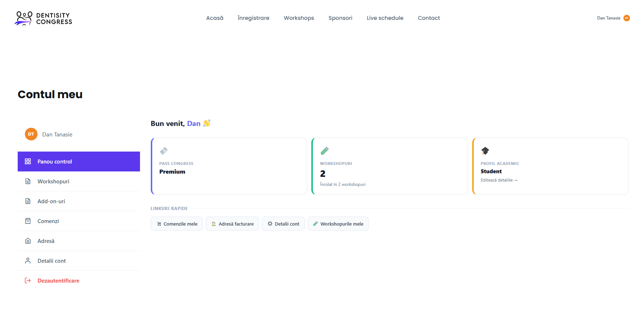Select Sponsori in the top navigation
644x314 pixels.
[341, 18]
